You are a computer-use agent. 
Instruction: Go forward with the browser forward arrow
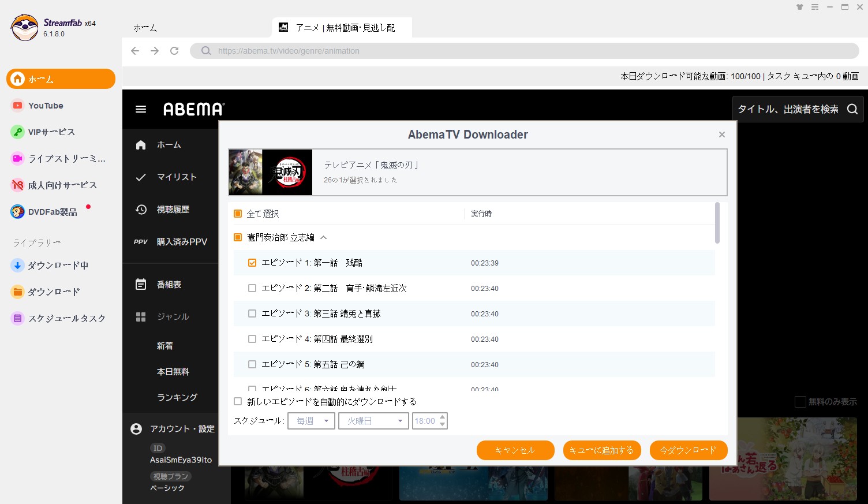click(155, 51)
